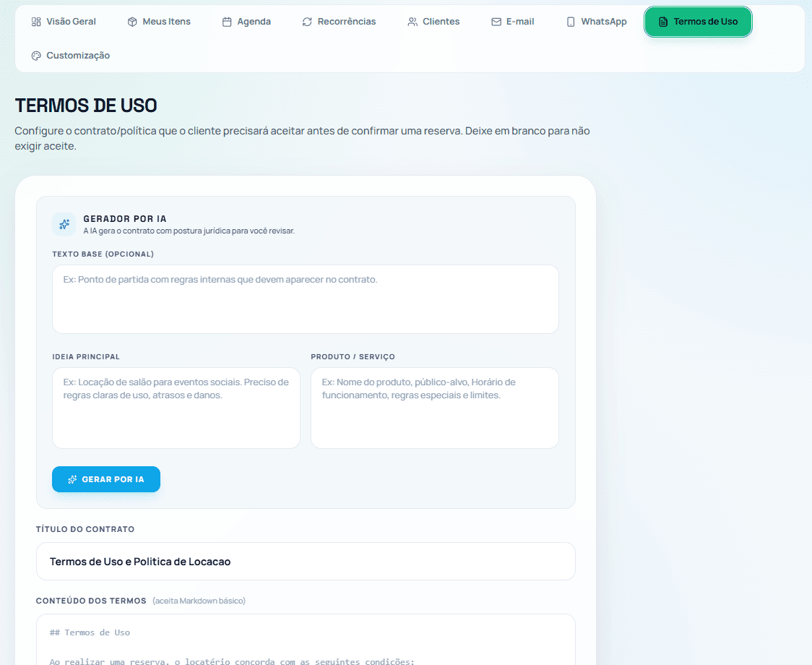812x665 pixels.
Task: Click the palette icon beside Customização
Action: 35,55
